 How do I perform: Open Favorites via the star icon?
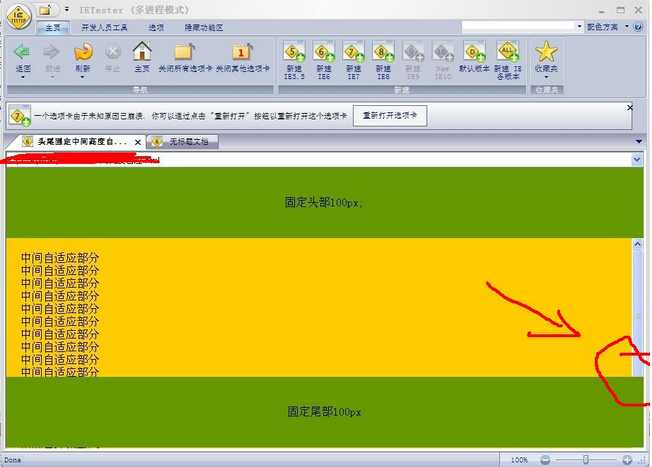[x=546, y=52]
